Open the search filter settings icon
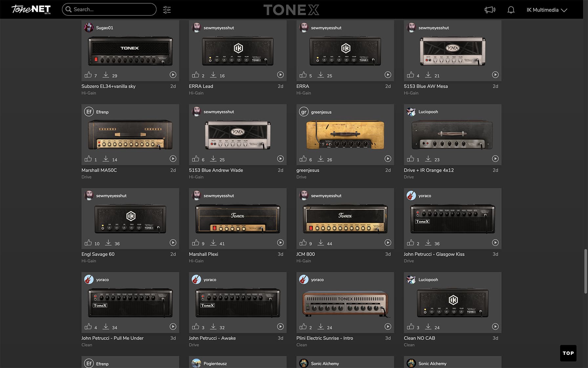Screen dimensions: 588x368 click(x=167, y=10)
